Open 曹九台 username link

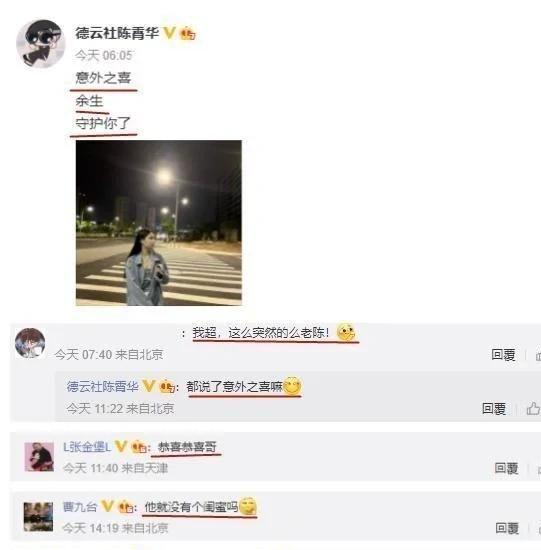80,507
